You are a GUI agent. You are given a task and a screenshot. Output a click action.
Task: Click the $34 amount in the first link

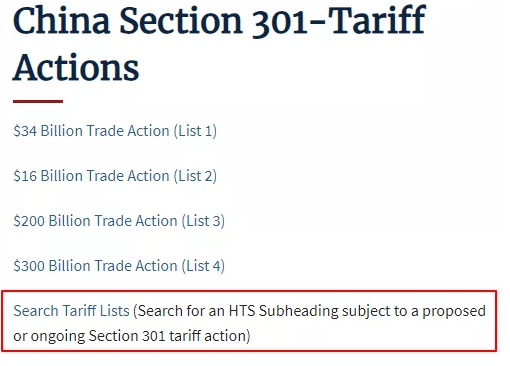[25, 131]
